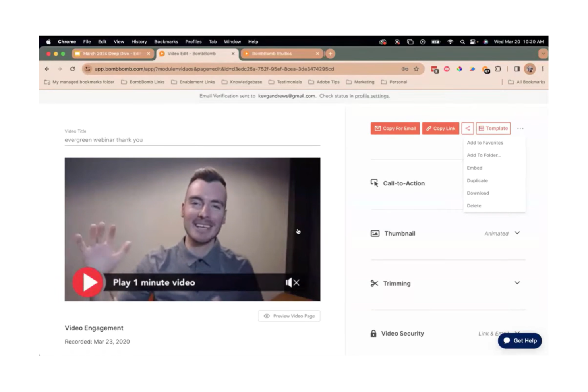Open the three-dots more options menu
The height and width of the screenshot is (392, 588).
coord(520,129)
